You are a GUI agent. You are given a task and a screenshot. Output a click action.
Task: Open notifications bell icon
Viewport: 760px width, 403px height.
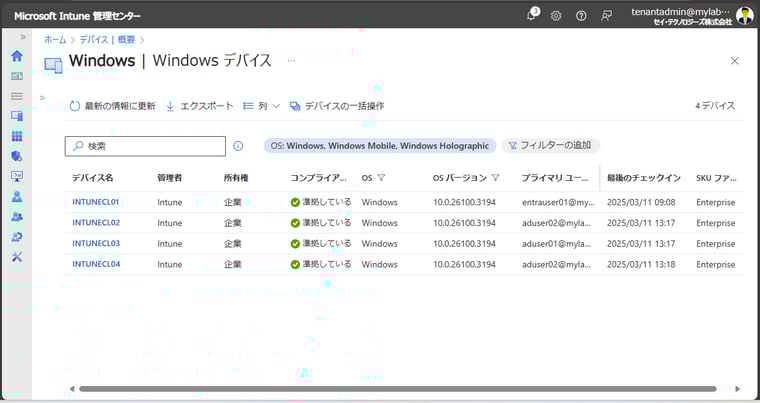click(x=533, y=15)
